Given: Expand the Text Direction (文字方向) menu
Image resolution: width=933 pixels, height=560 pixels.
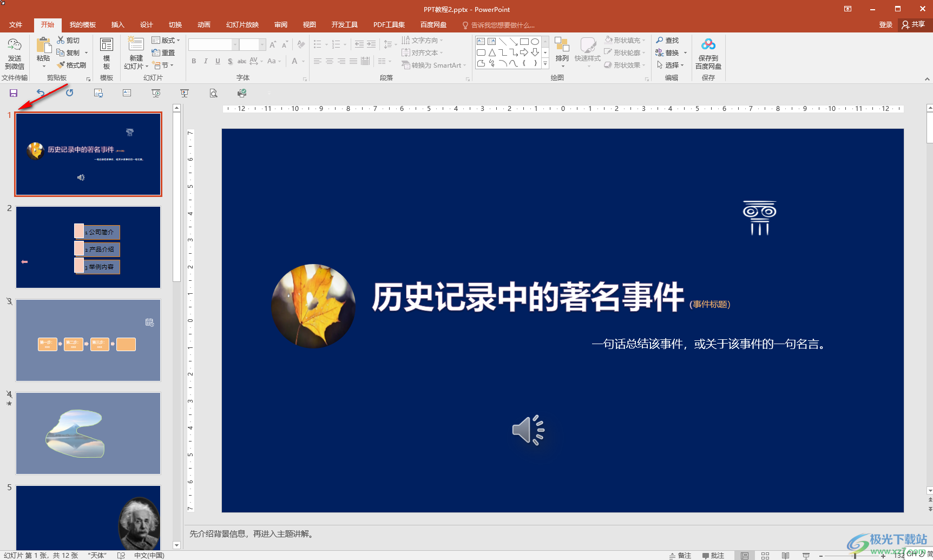Looking at the screenshot, I should click(x=422, y=40).
